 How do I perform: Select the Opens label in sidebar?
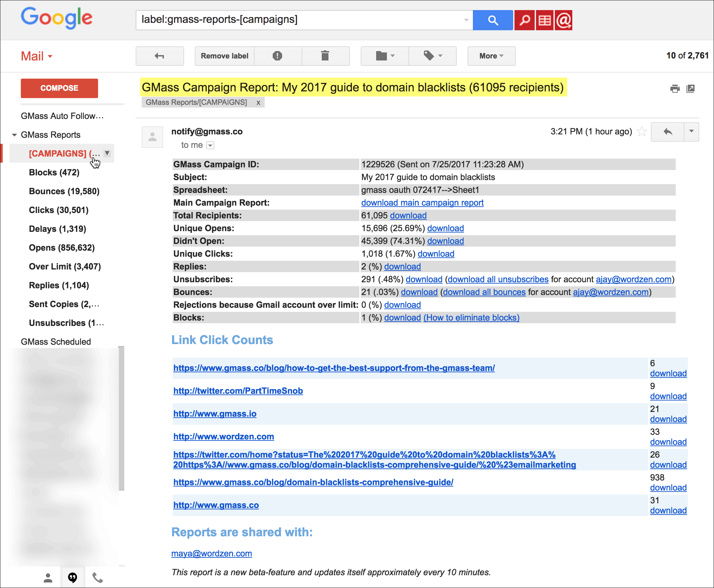(61, 248)
